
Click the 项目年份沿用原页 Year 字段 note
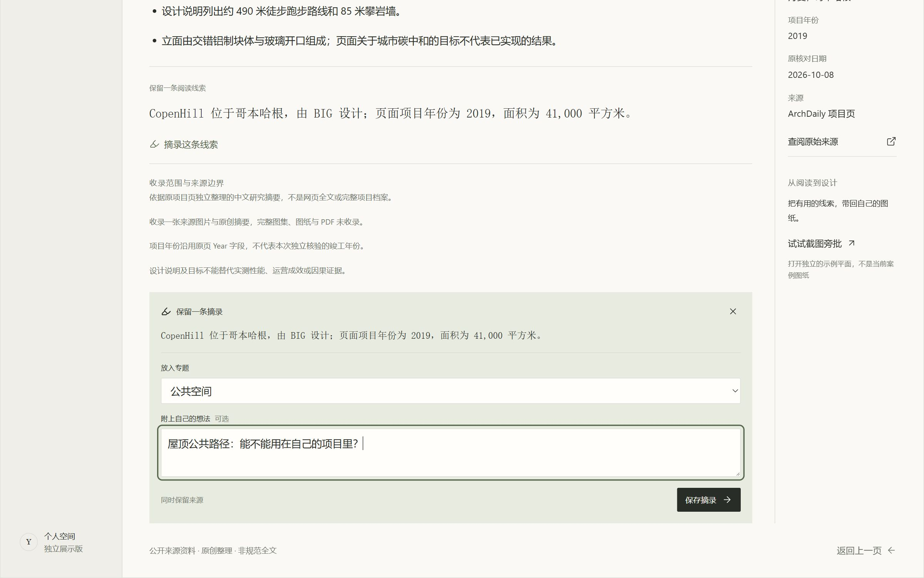point(257,246)
